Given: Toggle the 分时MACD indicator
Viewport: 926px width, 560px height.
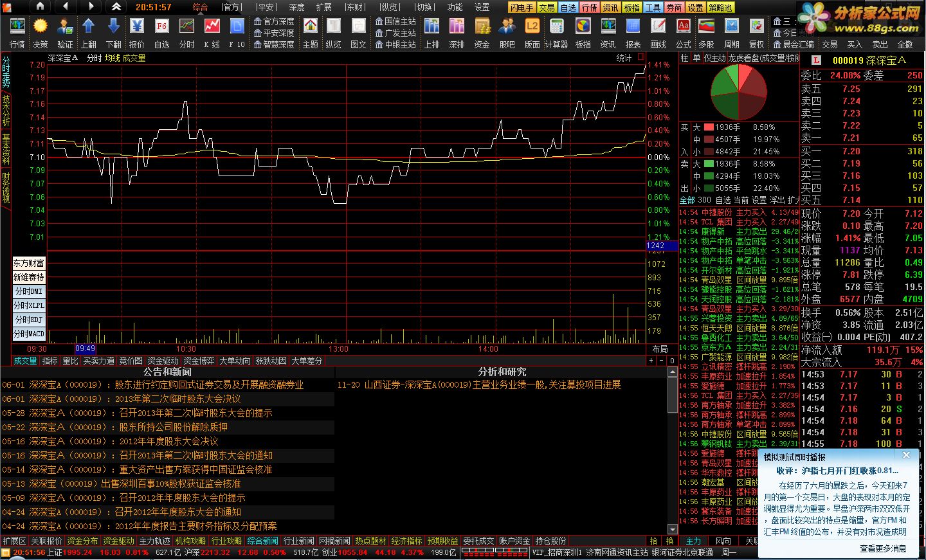Looking at the screenshot, I should [29, 334].
